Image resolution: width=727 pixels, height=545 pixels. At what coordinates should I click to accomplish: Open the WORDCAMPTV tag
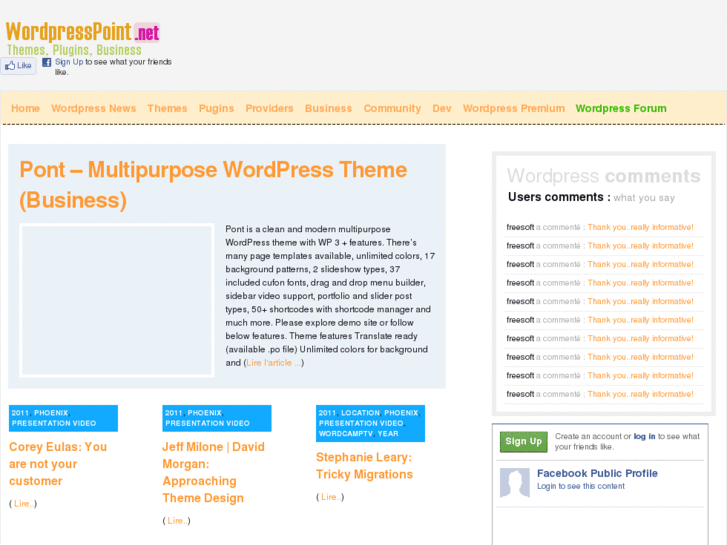pos(346,434)
